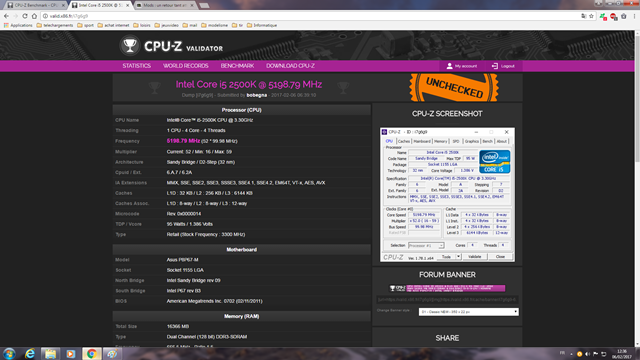Viewport: 640px width, 360px height.
Task: Go back using the browser back arrow
Action: pyautogui.click(x=6, y=16)
